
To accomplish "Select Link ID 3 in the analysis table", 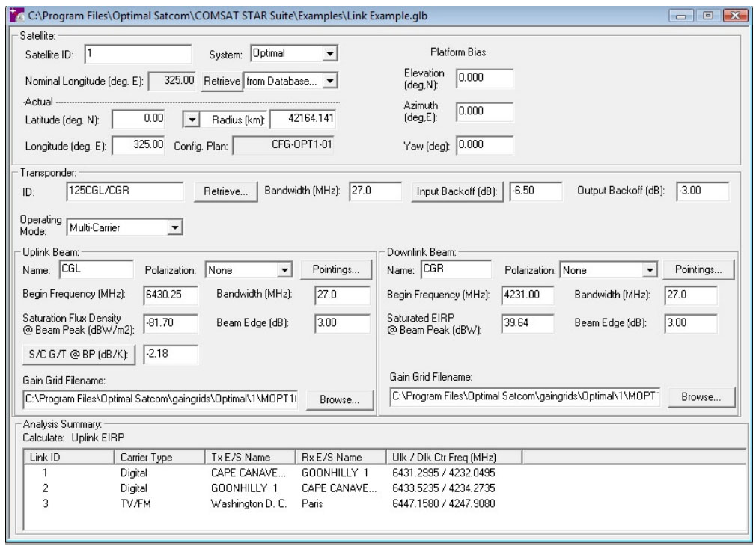I will click(46, 503).
